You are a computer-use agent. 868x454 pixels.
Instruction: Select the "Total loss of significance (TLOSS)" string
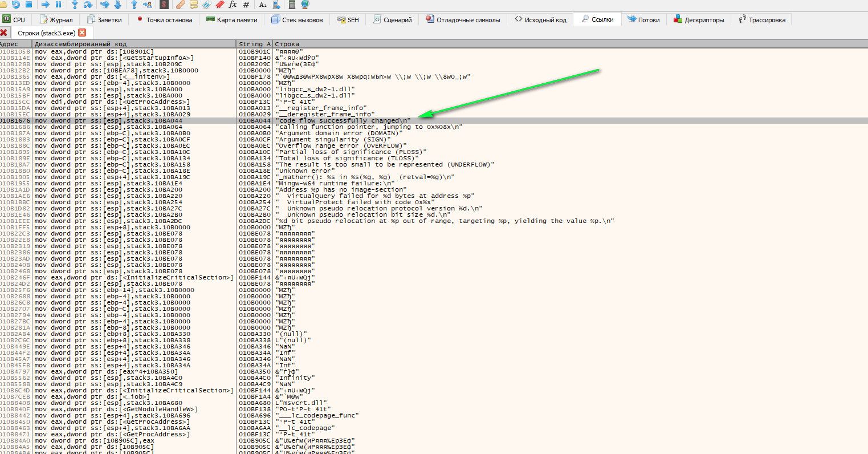pyautogui.click(x=348, y=159)
